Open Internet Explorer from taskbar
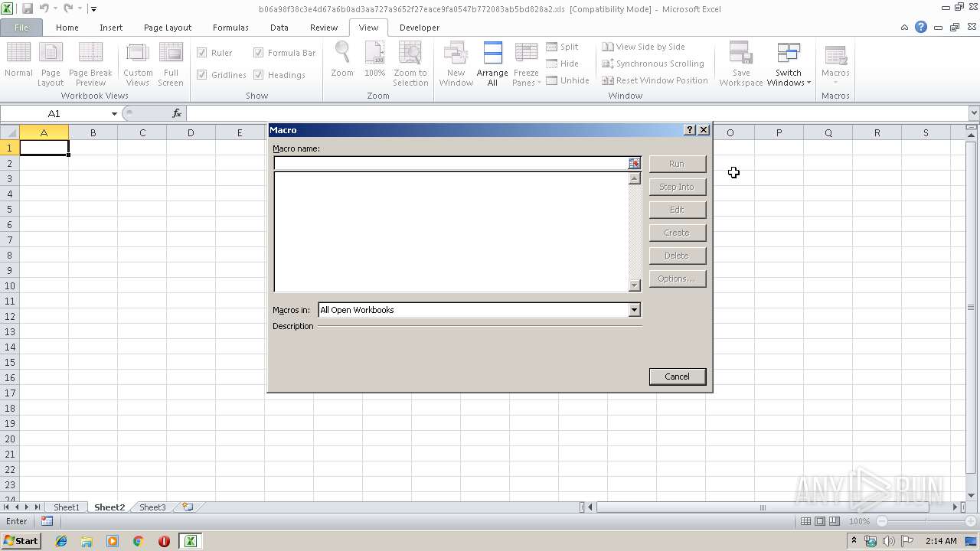The image size is (980, 551). click(61, 541)
